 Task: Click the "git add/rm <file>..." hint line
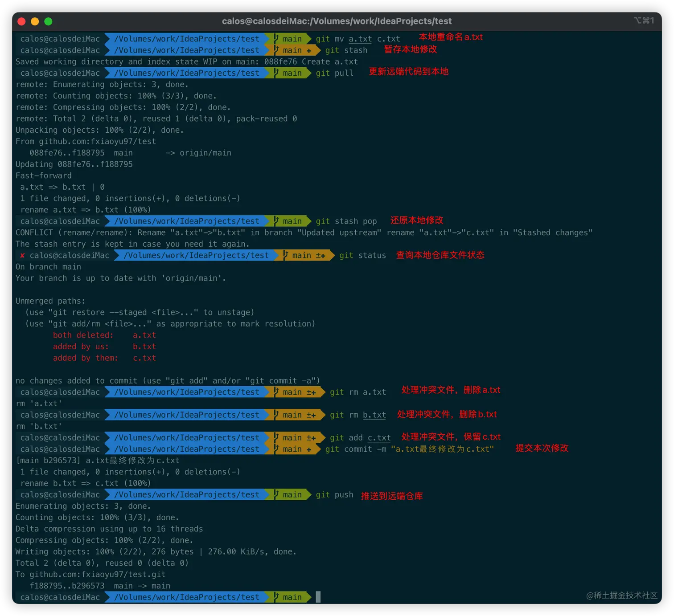pos(170,324)
